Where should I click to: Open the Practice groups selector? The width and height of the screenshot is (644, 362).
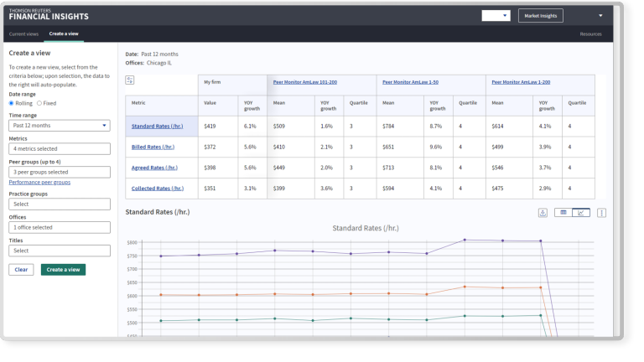pos(60,204)
